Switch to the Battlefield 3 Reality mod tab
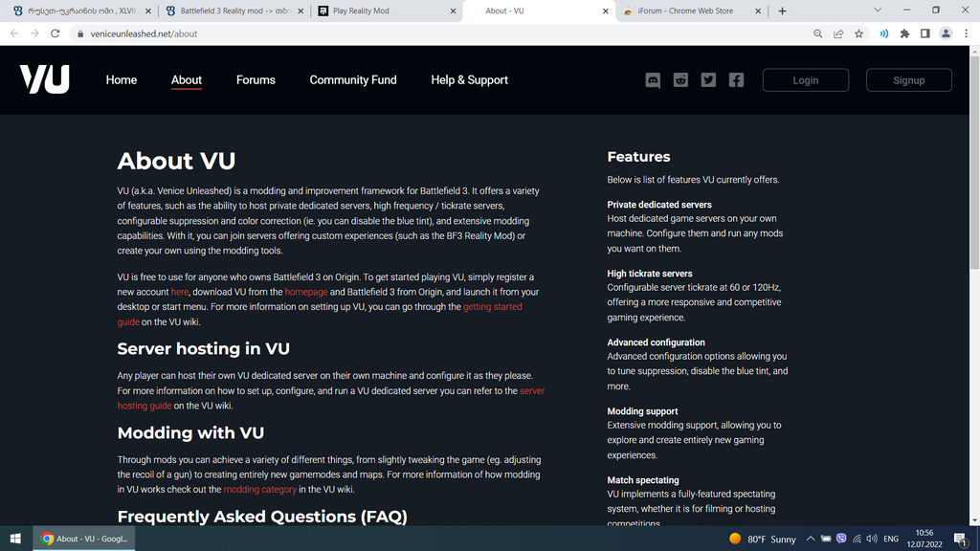This screenshot has height=551, width=980. click(234, 11)
